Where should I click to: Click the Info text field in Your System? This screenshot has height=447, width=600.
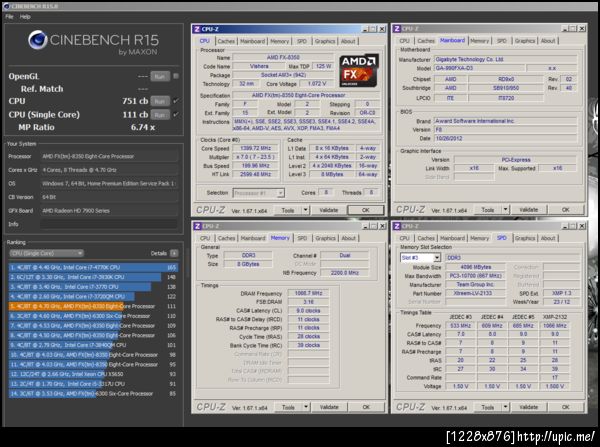point(109,224)
